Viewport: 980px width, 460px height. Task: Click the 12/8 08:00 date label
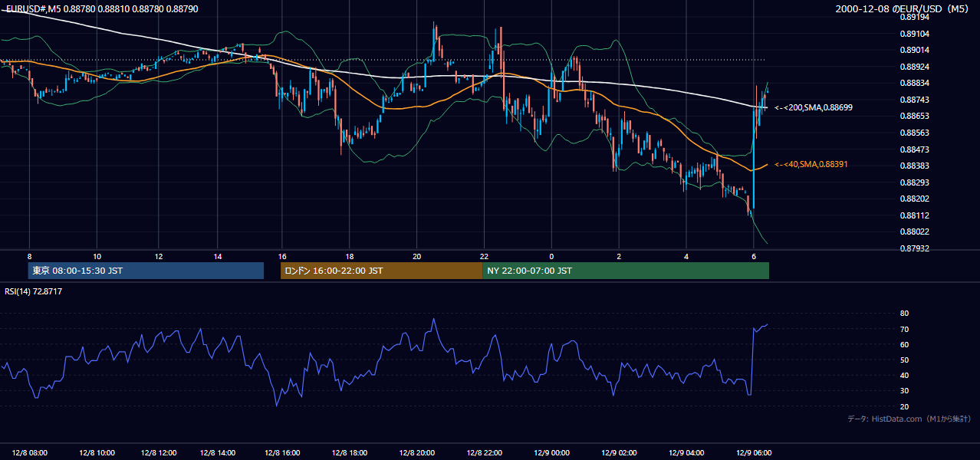tap(30, 452)
